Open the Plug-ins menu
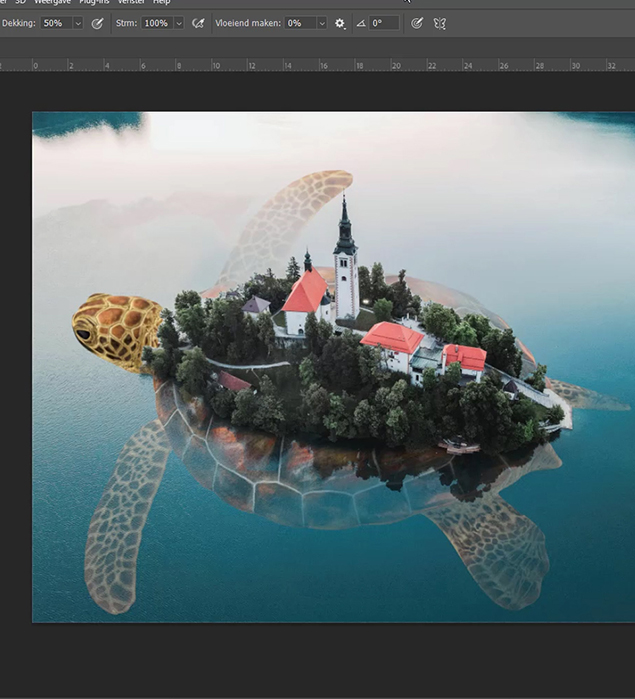Viewport: 635px width, 699px height. click(x=94, y=2)
